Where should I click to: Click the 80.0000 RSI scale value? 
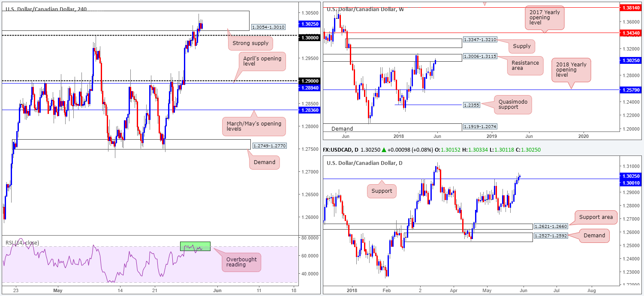pyautogui.click(x=310, y=237)
